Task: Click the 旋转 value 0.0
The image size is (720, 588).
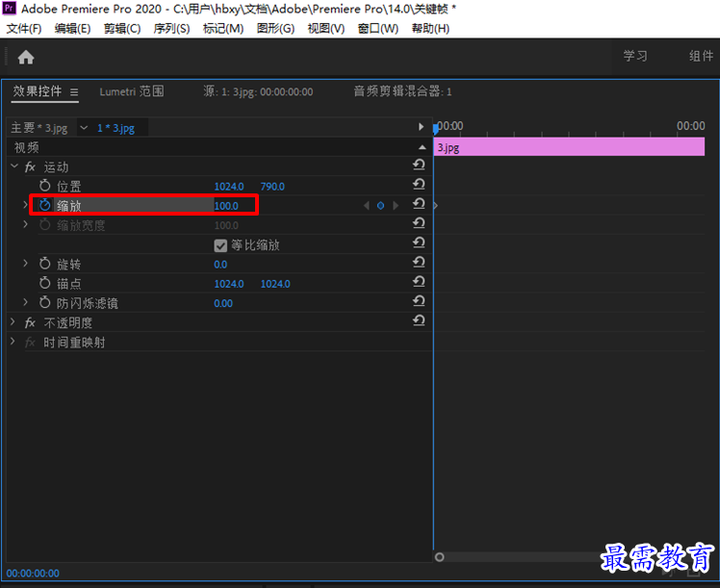Action: 220,265
